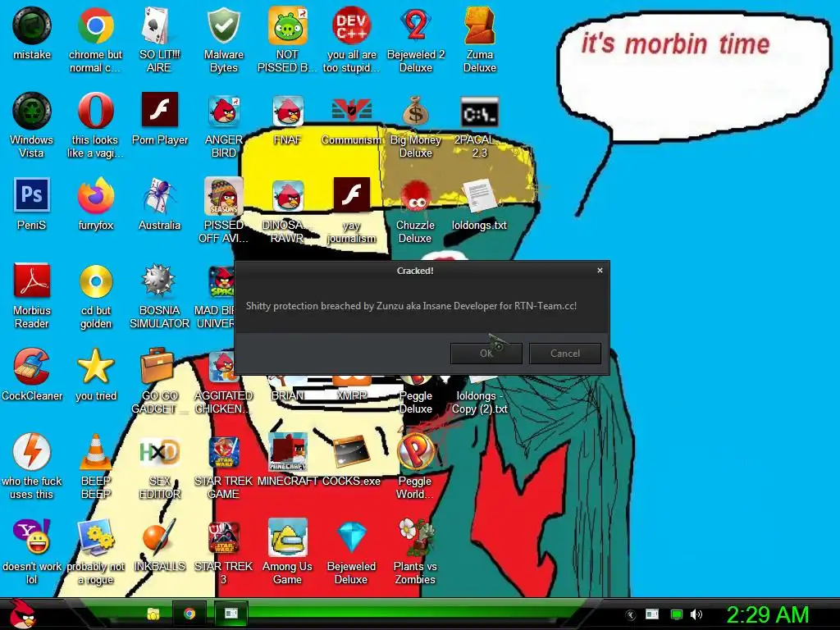Launch the 'MINECRAFT' icon
This screenshot has width=840, height=630.
288,452
